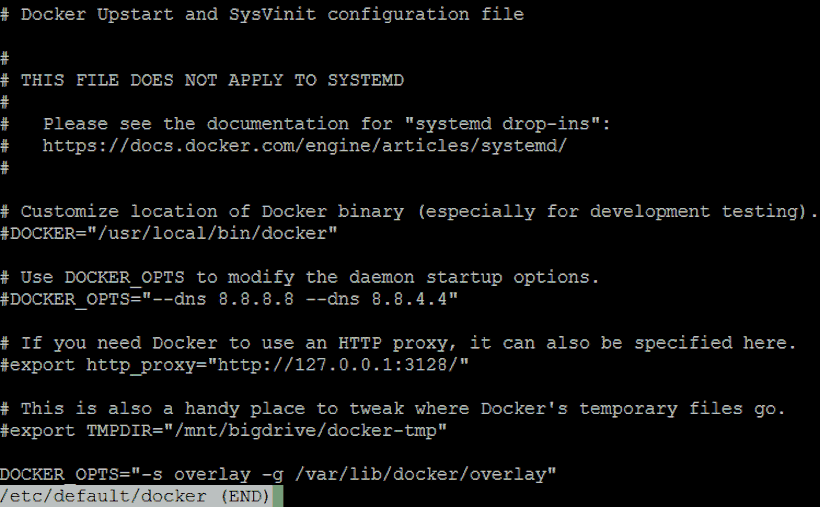Click the commented "#DOCKER=" variable name
Screen dimensions: 820x507
pos(42,233)
